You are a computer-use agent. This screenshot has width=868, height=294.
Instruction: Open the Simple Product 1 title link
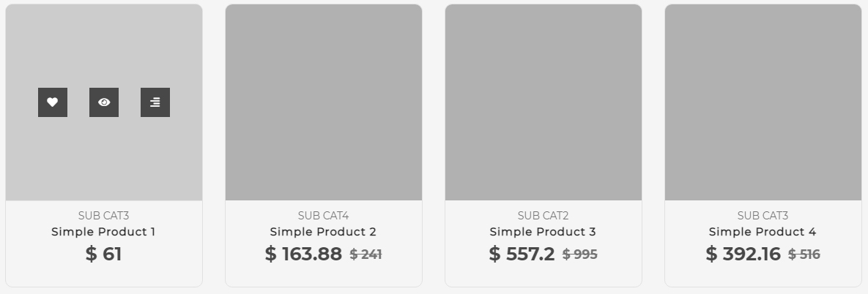coord(103,232)
